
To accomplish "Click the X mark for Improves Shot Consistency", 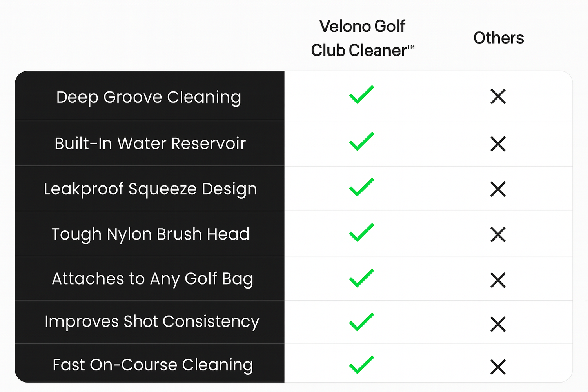I will coord(498,324).
